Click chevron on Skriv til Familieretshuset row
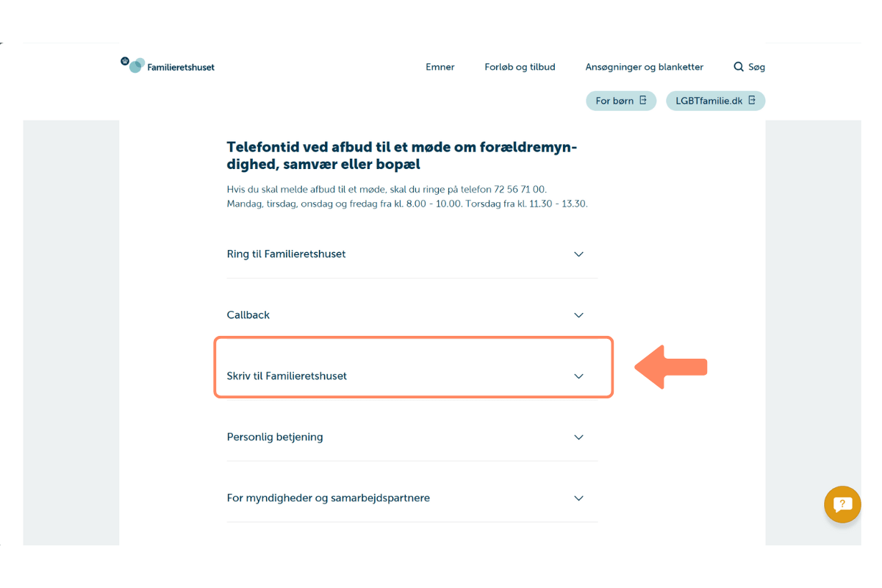Viewport: 882px width, 588px height. [578, 376]
